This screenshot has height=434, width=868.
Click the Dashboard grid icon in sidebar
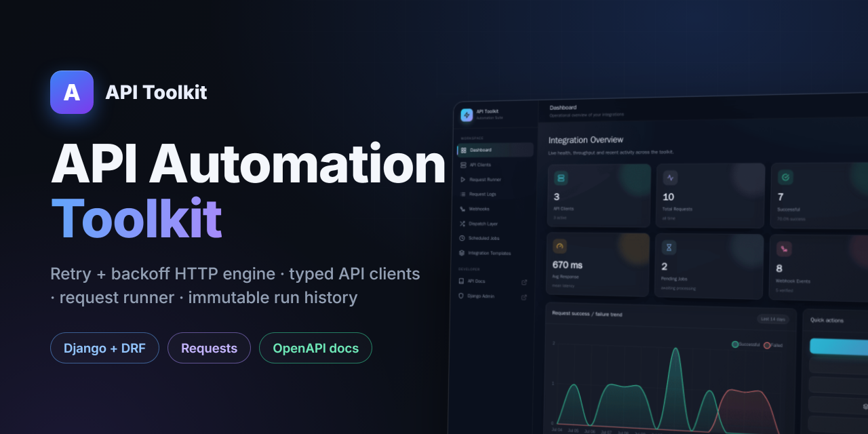[463, 150]
